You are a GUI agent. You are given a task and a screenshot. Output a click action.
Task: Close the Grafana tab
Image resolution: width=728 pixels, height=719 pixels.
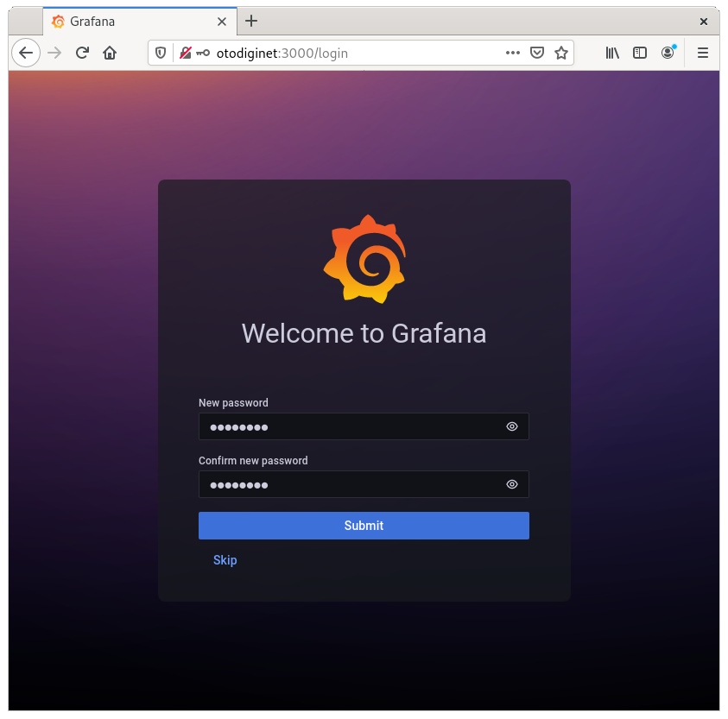tap(222, 22)
